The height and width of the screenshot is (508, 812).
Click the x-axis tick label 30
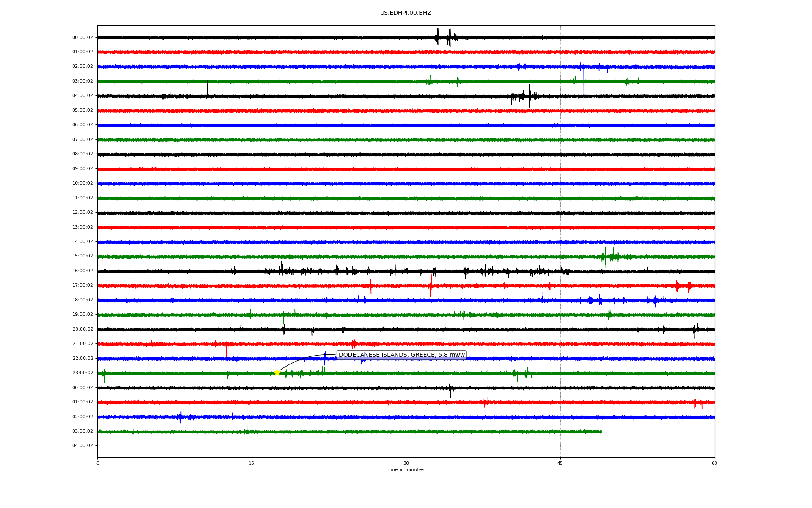coord(406,463)
